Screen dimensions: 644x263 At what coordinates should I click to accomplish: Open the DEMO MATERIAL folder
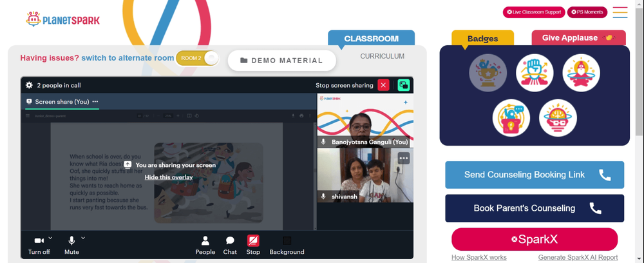point(282,61)
